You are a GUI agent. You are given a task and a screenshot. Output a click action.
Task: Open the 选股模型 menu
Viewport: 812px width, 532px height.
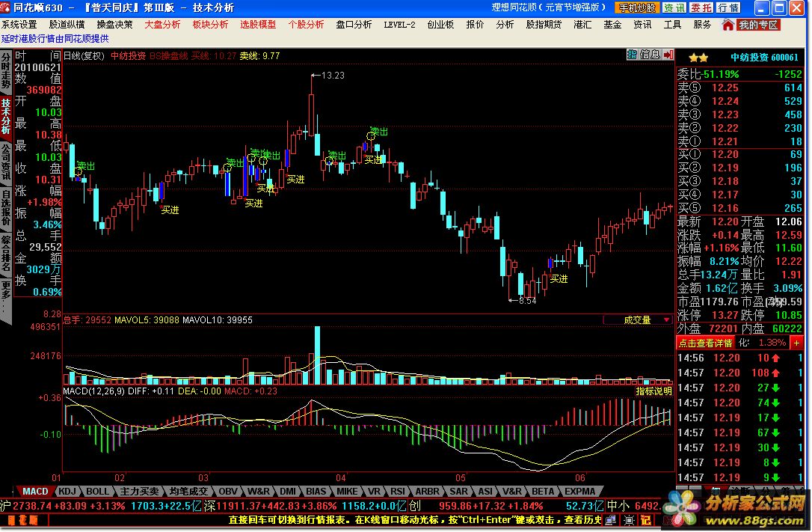tap(258, 25)
